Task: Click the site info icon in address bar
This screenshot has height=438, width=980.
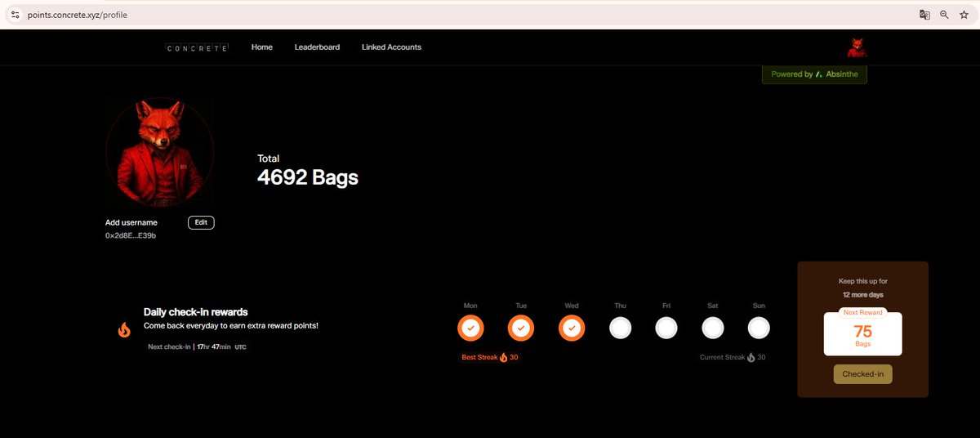Action: pos(15,15)
